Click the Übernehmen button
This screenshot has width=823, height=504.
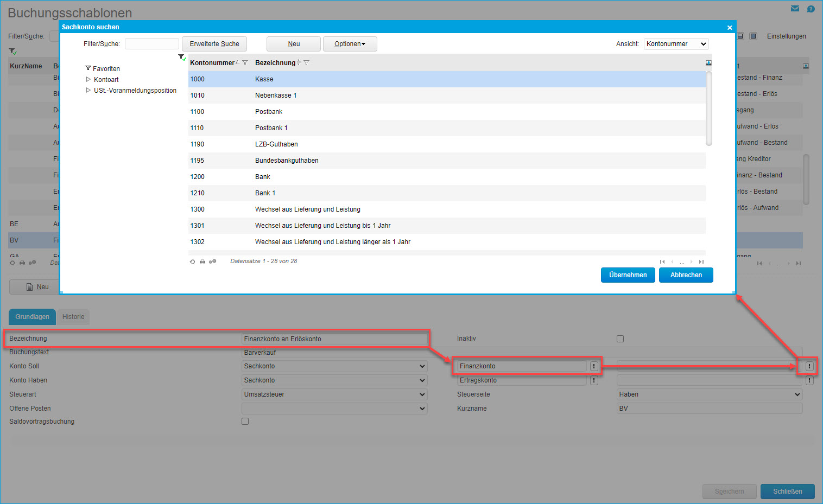(628, 275)
